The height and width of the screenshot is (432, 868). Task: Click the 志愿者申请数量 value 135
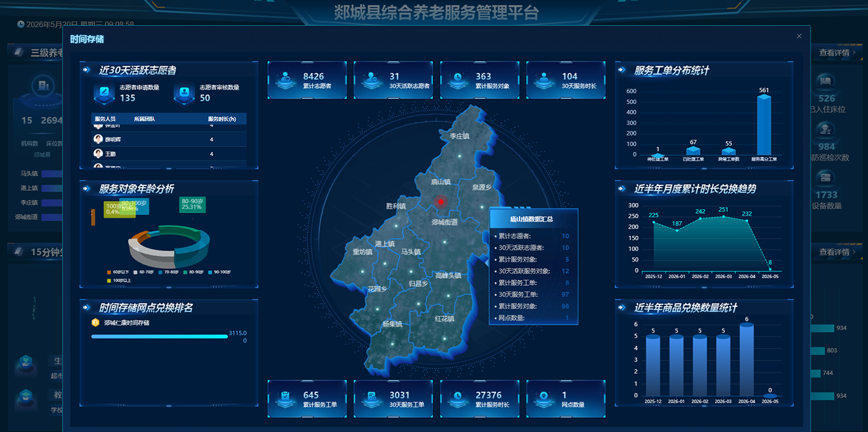coord(127,98)
